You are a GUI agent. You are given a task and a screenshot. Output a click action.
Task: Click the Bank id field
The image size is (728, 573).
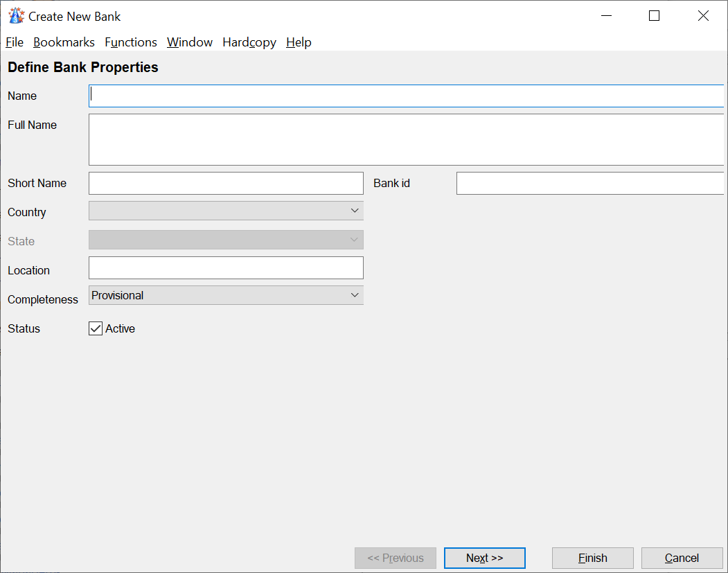pyautogui.click(x=589, y=184)
